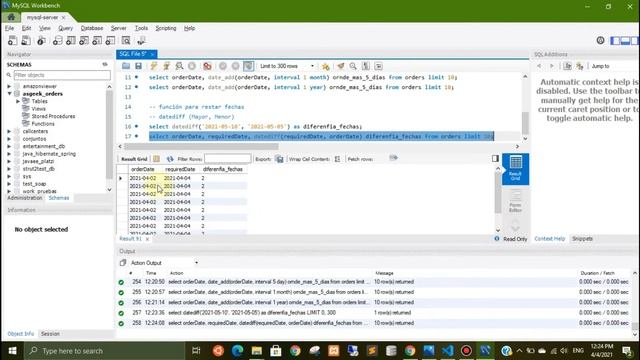Open the object inspector icon
640x360 pixels.
(x=41, y=40)
